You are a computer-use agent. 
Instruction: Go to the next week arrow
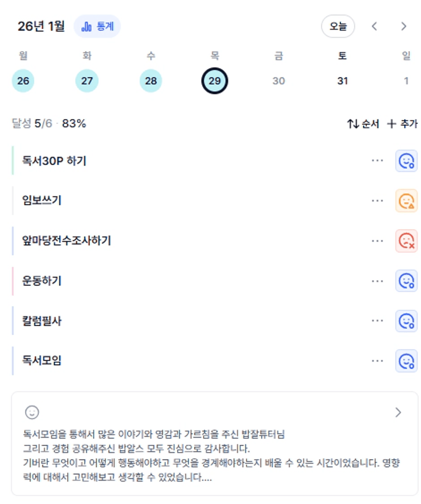click(x=404, y=26)
